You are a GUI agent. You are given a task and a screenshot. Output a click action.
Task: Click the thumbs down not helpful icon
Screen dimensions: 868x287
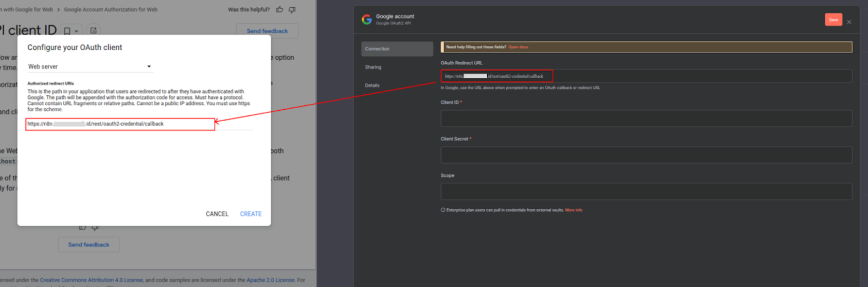[x=292, y=10]
